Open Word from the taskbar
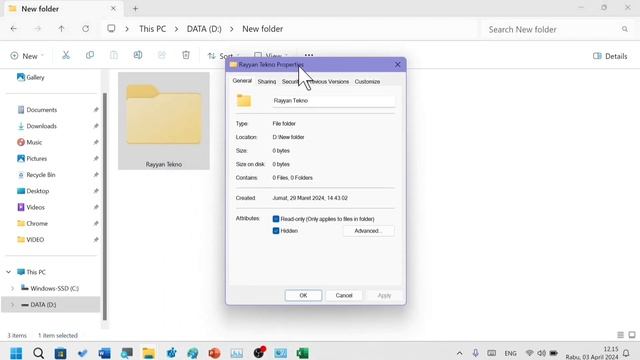This screenshot has height=360, width=640. (x=104, y=353)
